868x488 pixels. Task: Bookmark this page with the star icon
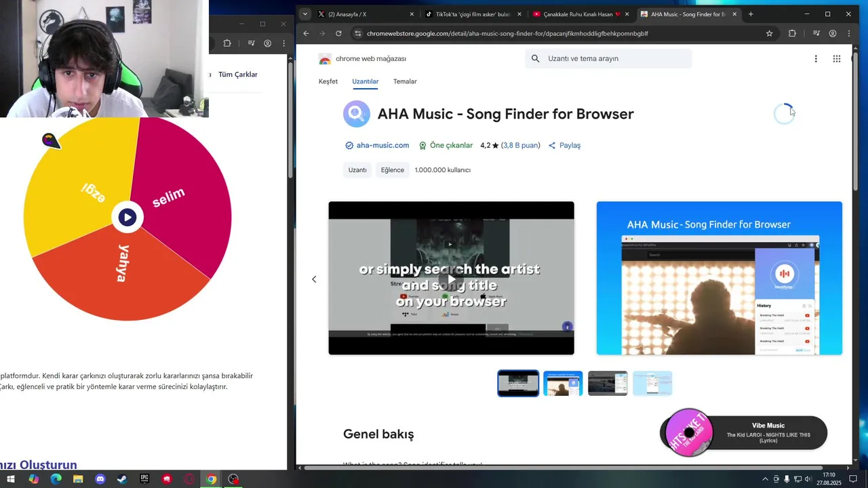click(769, 33)
